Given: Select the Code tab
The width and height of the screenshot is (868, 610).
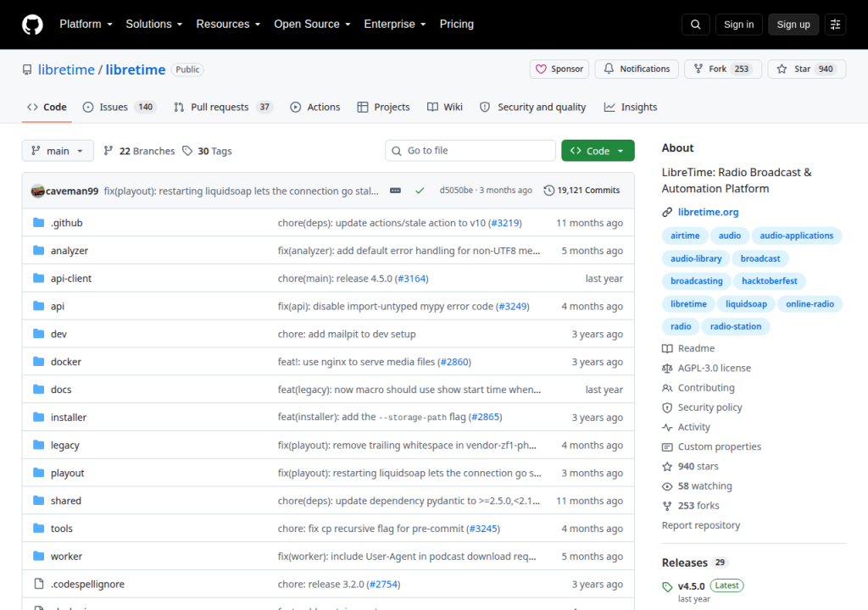Looking at the screenshot, I should (47, 107).
